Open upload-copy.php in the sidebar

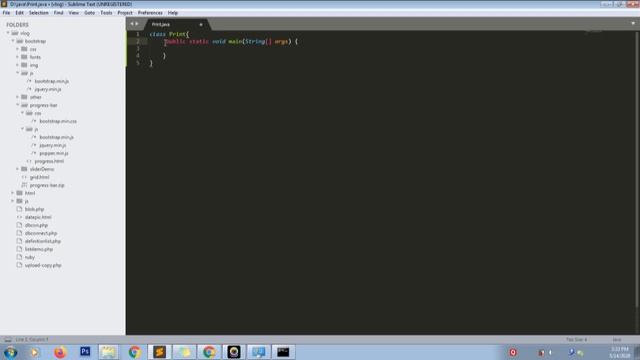pyautogui.click(x=43, y=265)
